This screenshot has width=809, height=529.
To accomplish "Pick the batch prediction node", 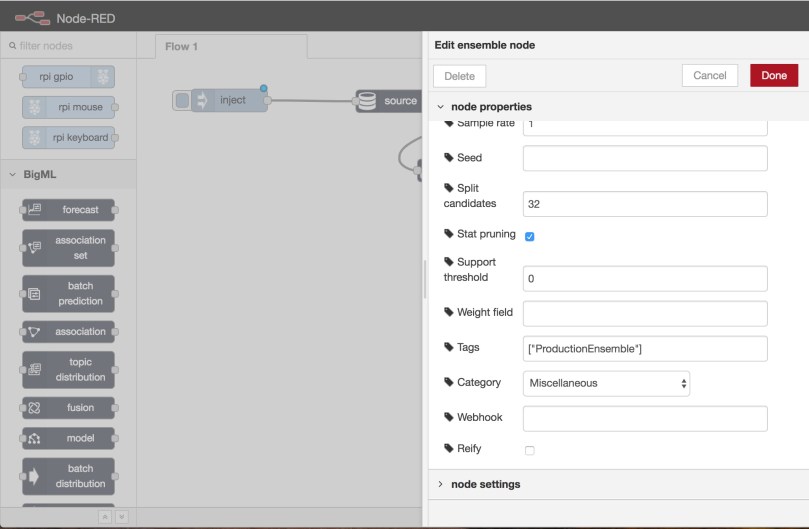I will [x=68, y=294].
